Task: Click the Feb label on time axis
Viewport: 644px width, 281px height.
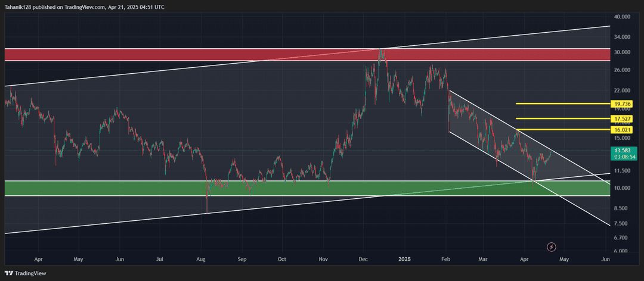Action: [446, 259]
